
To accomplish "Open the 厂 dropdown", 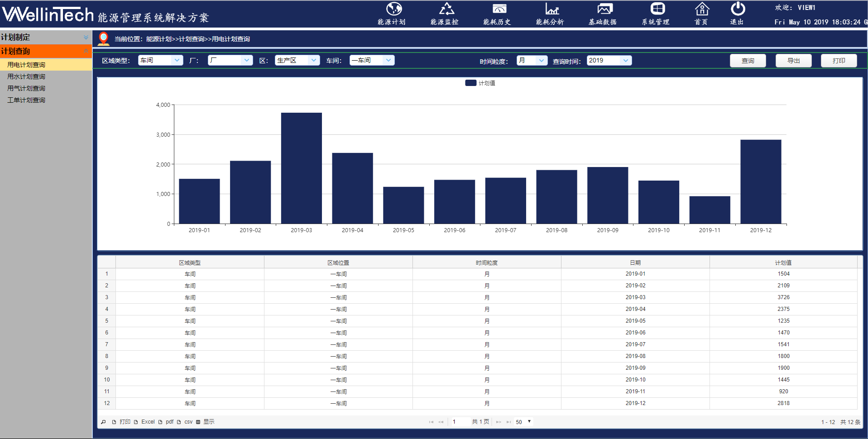I will click(230, 60).
